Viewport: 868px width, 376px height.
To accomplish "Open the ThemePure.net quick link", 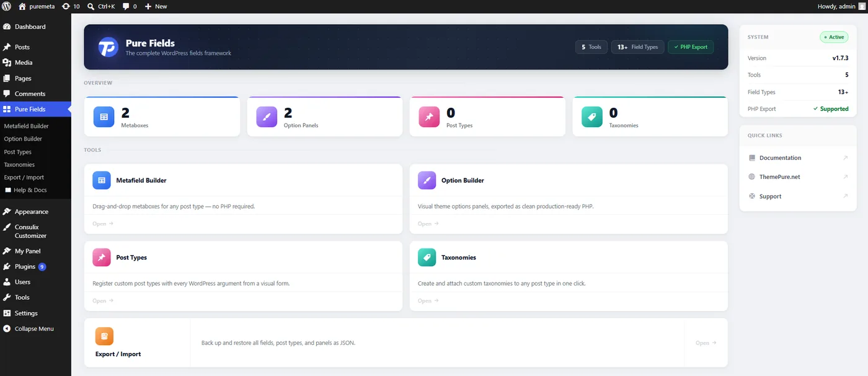I will [x=799, y=177].
